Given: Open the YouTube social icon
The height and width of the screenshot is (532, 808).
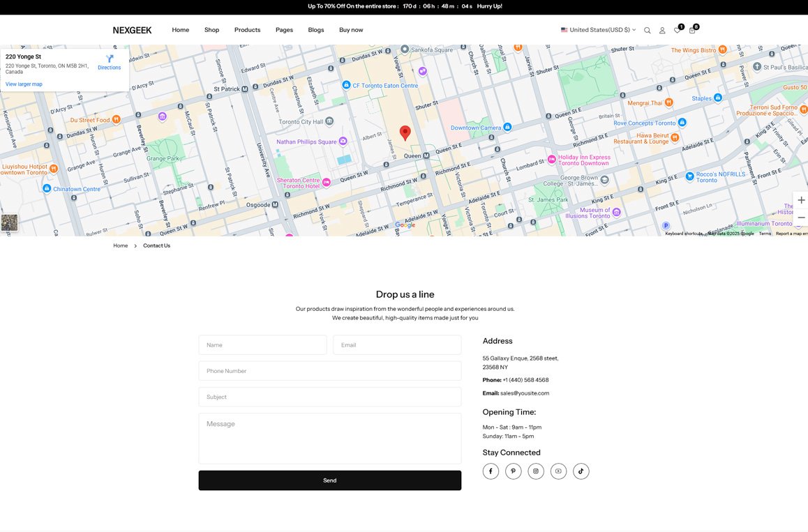Looking at the screenshot, I should (x=558, y=471).
